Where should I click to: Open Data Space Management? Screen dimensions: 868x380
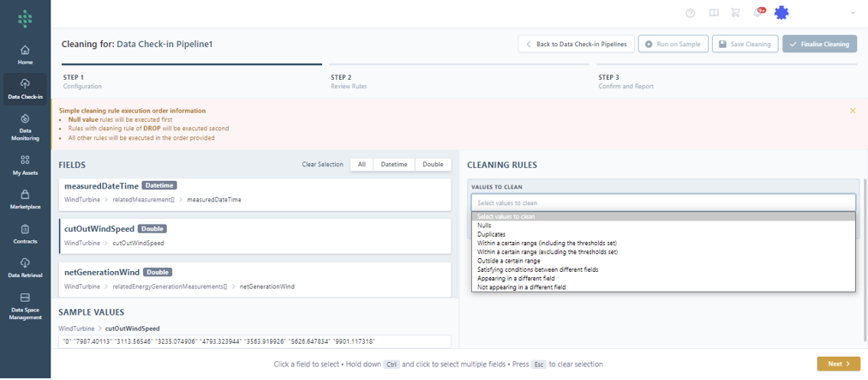pos(25,306)
